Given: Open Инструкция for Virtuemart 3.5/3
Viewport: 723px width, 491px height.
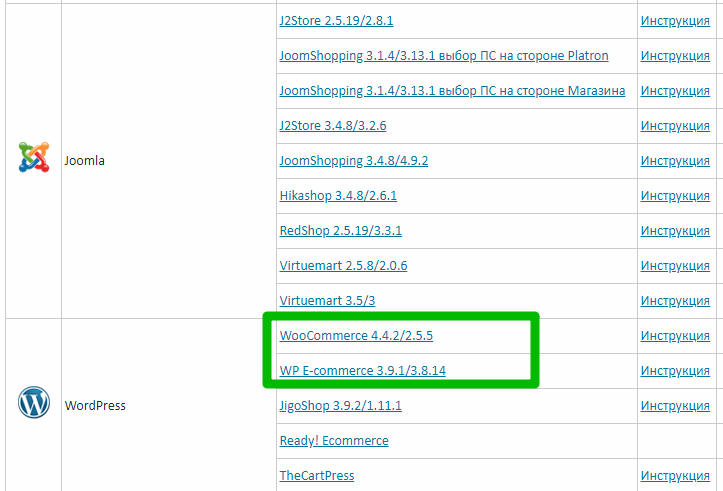Looking at the screenshot, I should [675, 301].
